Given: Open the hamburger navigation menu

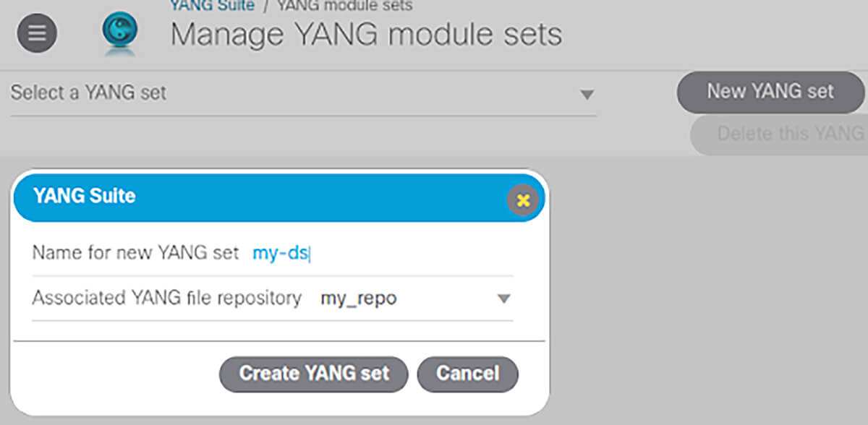Looking at the screenshot, I should tap(36, 33).
